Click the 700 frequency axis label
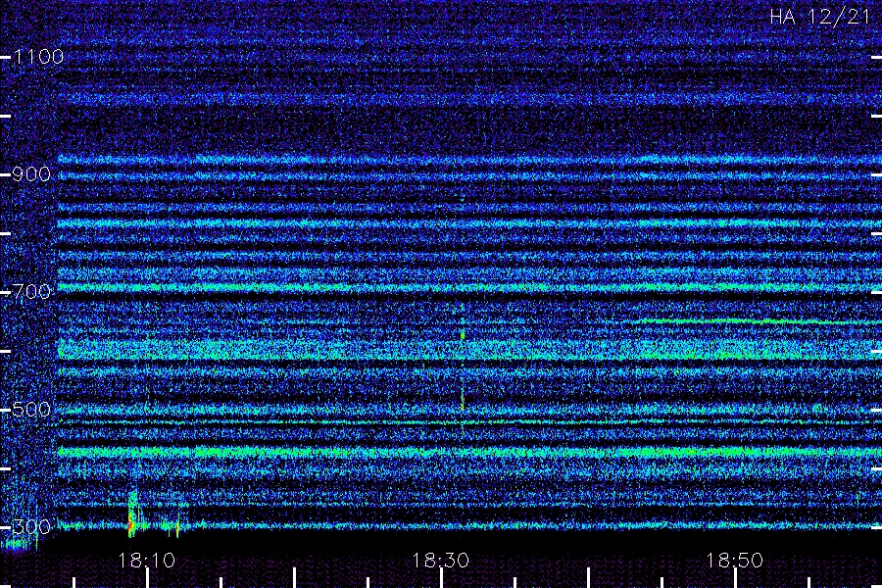This screenshot has width=882, height=588. click(x=31, y=292)
